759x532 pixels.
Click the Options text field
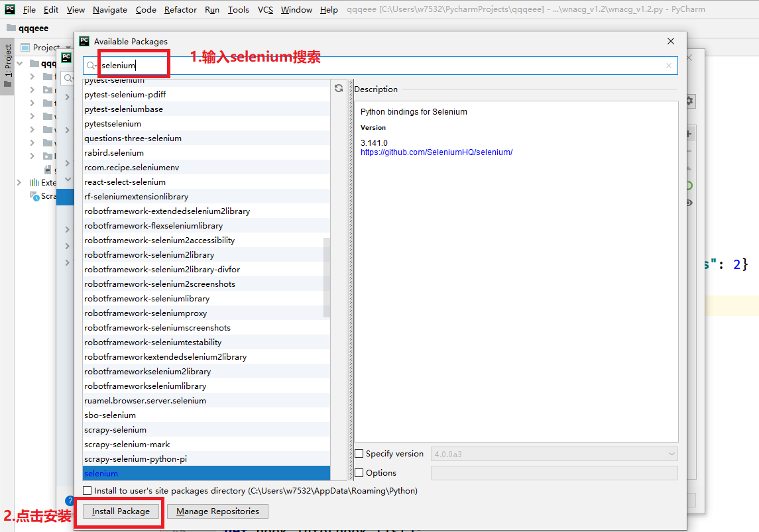pyautogui.click(x=554, y=473)
